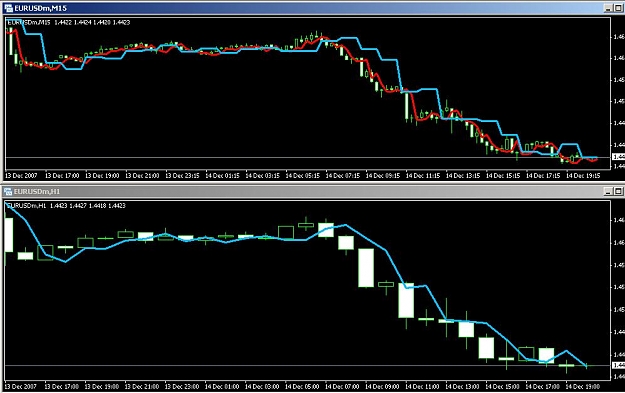Click the 13 Dec 19:00 label in M15 chart

(x=102, y=175)
